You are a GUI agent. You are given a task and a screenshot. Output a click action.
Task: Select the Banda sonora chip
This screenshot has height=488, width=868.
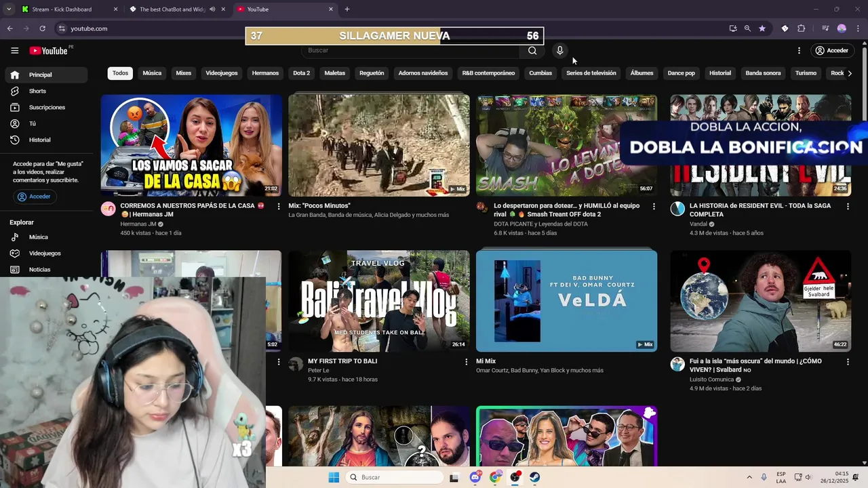click(763, 73)
